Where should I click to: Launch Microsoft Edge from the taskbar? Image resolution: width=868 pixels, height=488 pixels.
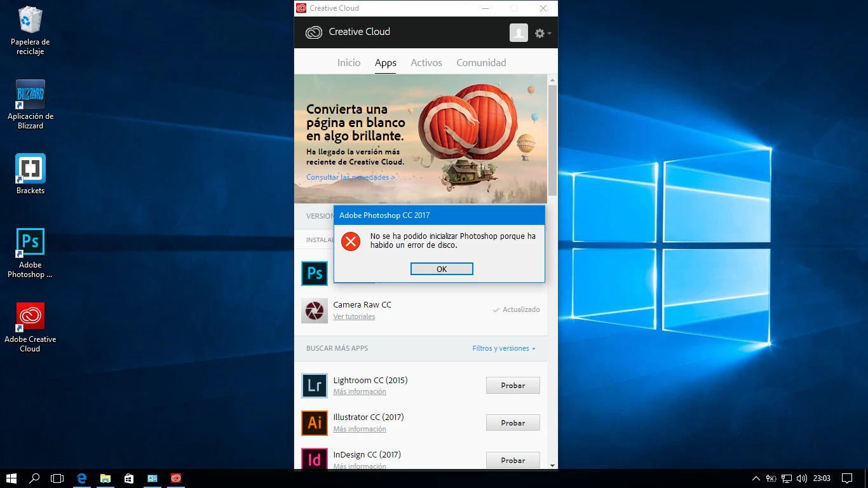[82, 478]
